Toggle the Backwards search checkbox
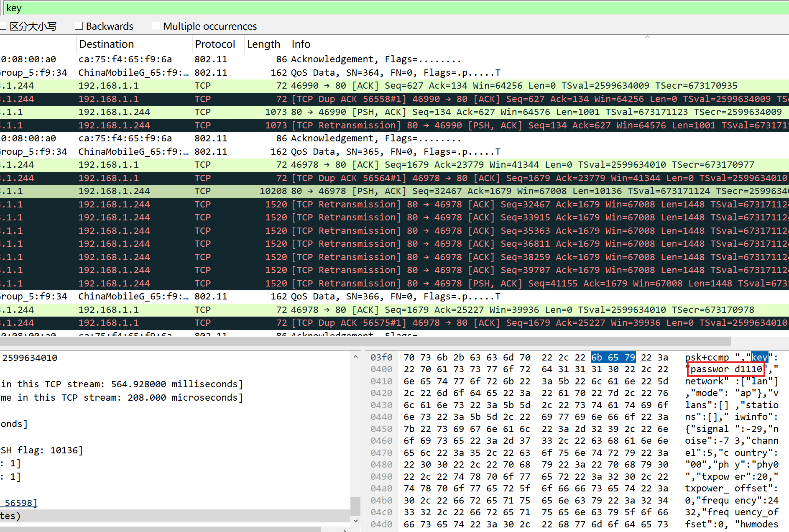The height and width of the screenshot is (532, 789). point(79,26)
